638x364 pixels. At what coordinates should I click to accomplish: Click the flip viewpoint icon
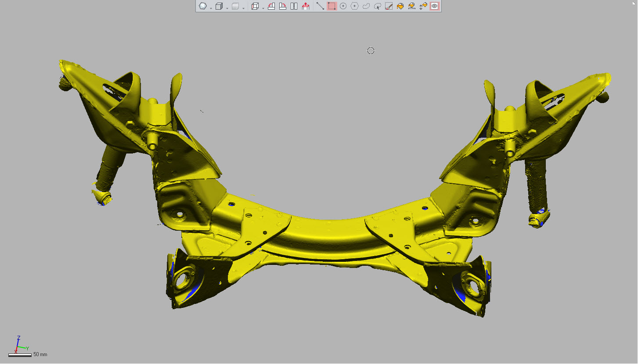tap(294, 6)
